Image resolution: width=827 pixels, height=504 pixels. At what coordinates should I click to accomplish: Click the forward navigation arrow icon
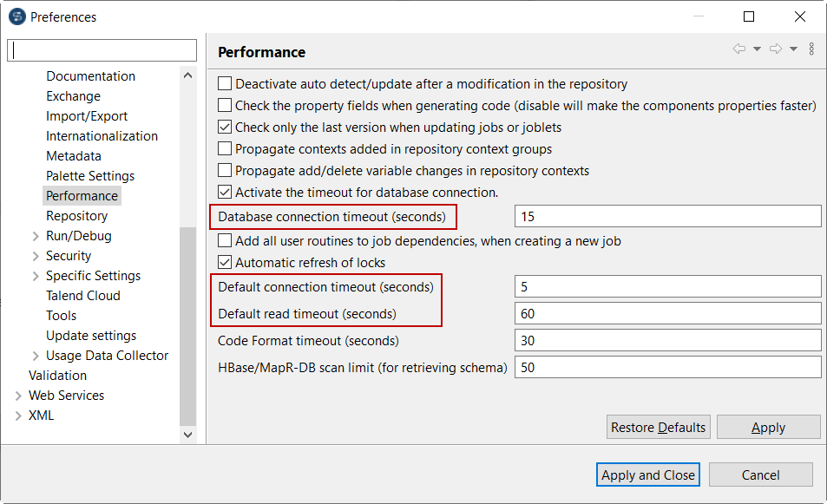pos(776,49)
